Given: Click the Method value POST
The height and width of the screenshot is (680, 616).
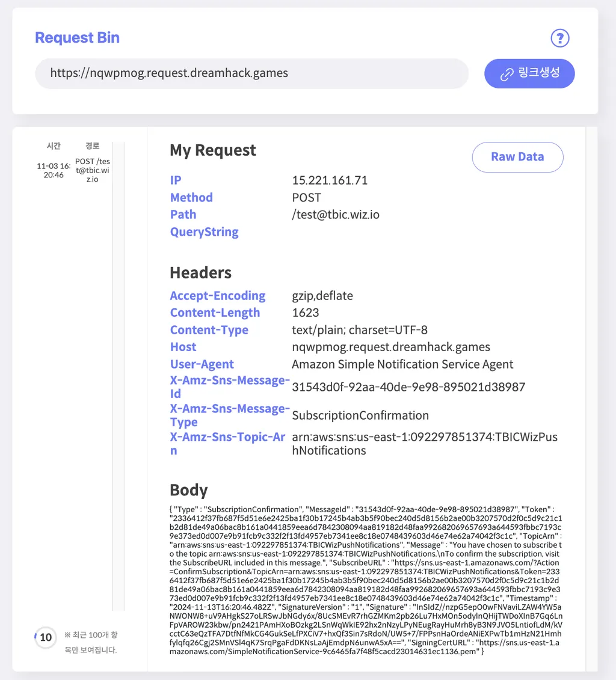Looking at the screenshot, I should [306, 198].
